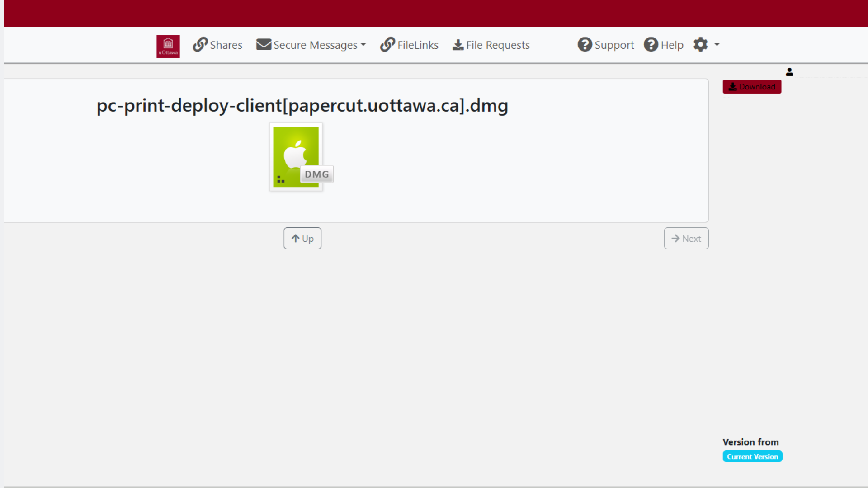
Task: Open the settings gear menu
Action: (706, 45)
